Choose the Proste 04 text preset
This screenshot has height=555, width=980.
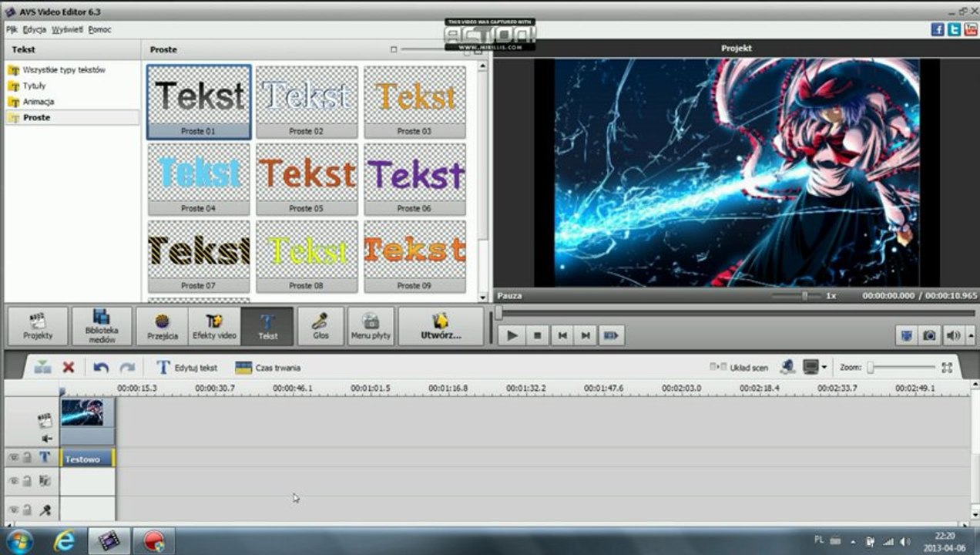199,179
